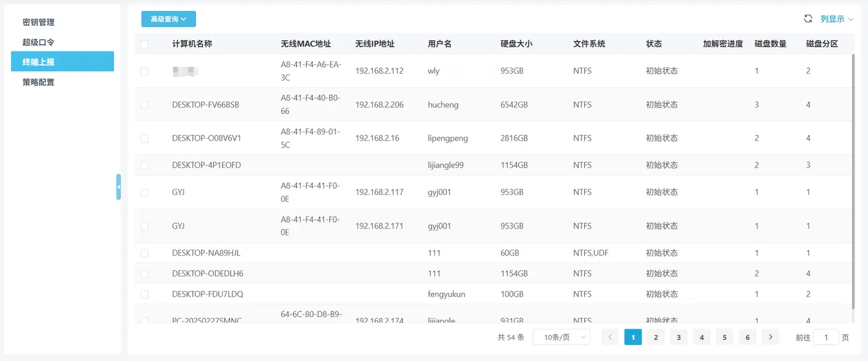Select pagination page 2
This screenshot has height=361, width=868.
[655, 337]
